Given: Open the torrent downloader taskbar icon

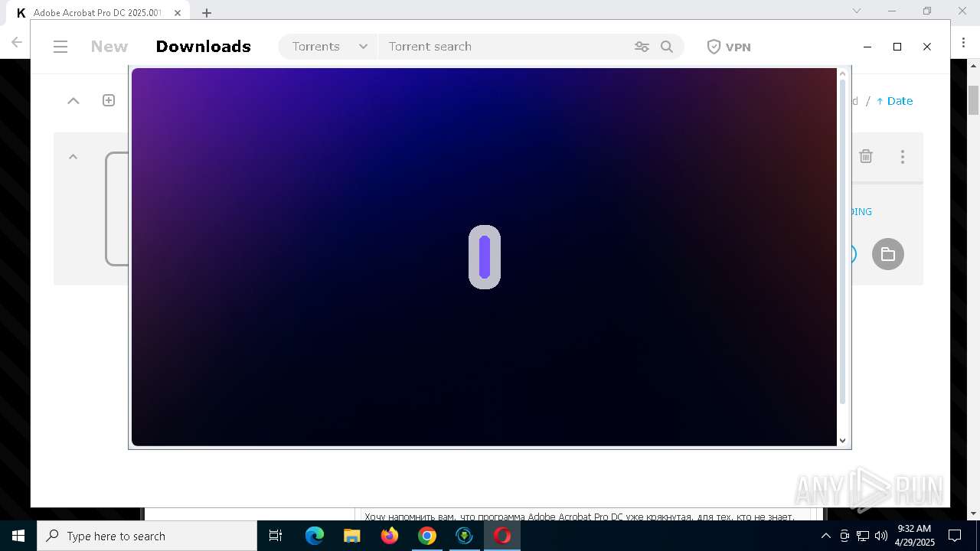Looking at the screenshot, I should 465,536.
